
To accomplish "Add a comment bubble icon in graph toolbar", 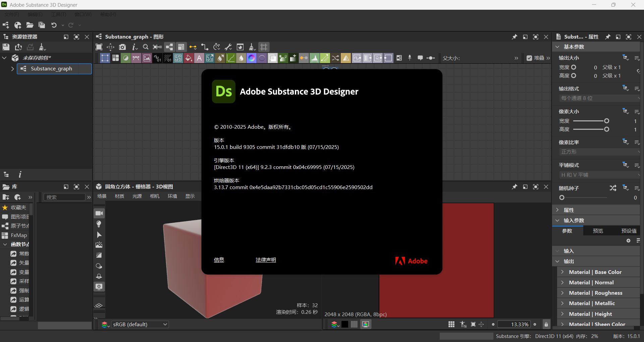I will 420,58.
